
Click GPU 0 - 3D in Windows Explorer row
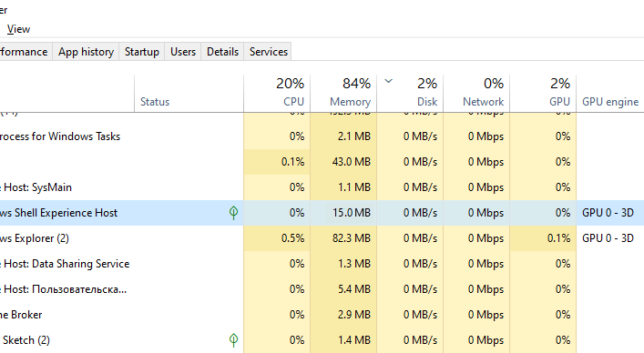pyautogui.click(x=608, y=237)
